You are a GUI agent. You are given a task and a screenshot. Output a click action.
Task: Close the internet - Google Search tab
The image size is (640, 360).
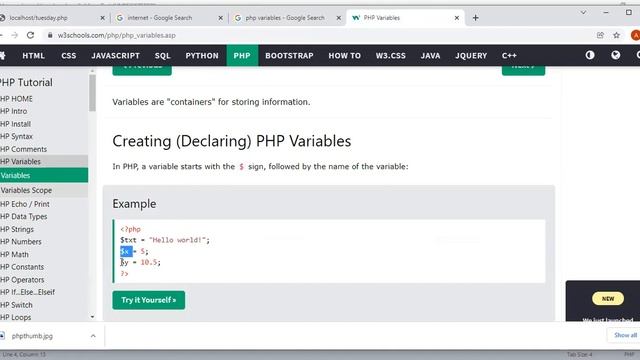pos(220,18)
